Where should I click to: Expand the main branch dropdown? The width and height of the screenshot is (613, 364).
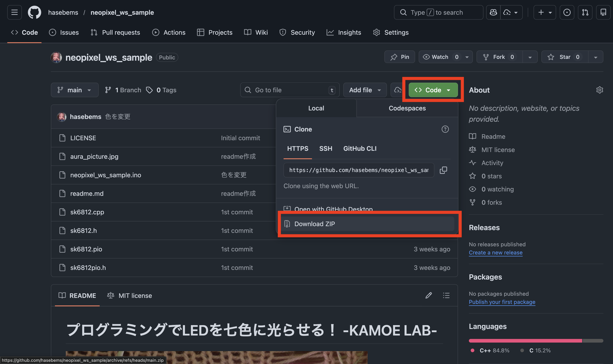(x=74, y=90)
